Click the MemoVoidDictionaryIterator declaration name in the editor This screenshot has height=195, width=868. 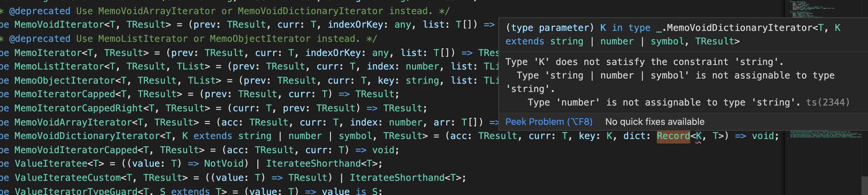[x=87, y=136]
